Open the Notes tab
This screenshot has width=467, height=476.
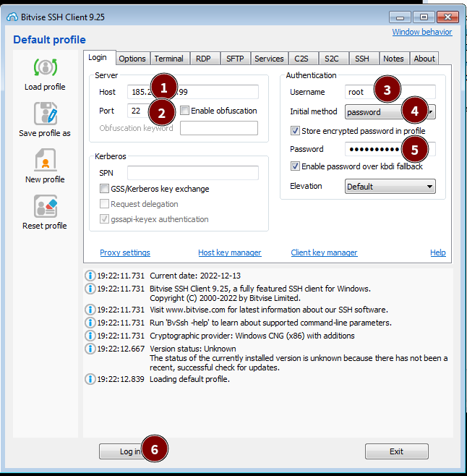[x=393, y=59]
